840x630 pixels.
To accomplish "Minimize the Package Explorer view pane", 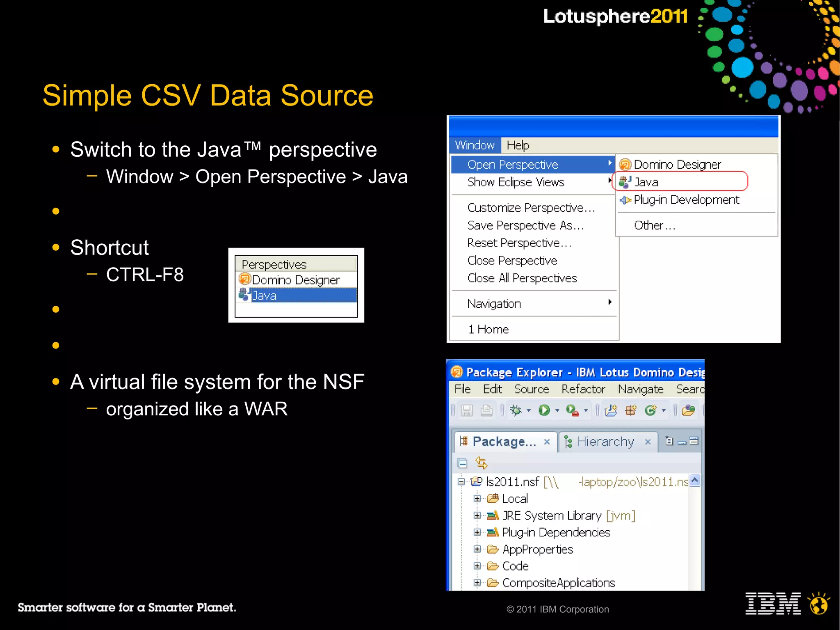I will tap(682, 442).
